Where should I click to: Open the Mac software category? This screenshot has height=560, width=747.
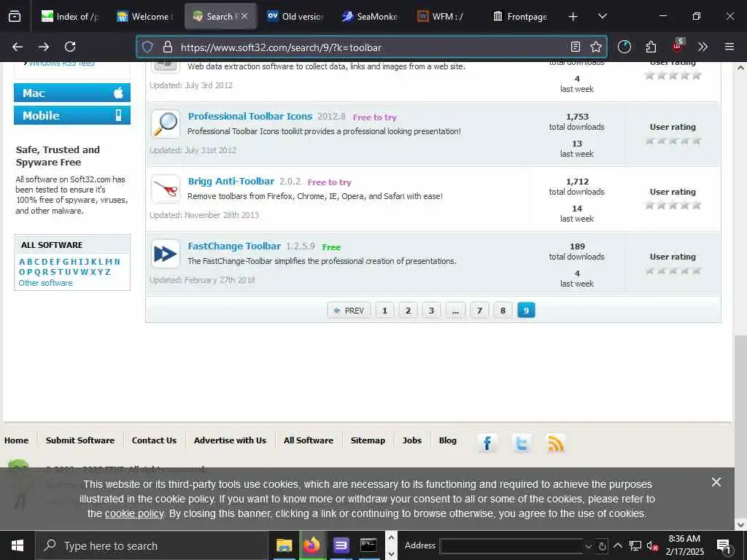pyautogui.click(x=72, y=93)
